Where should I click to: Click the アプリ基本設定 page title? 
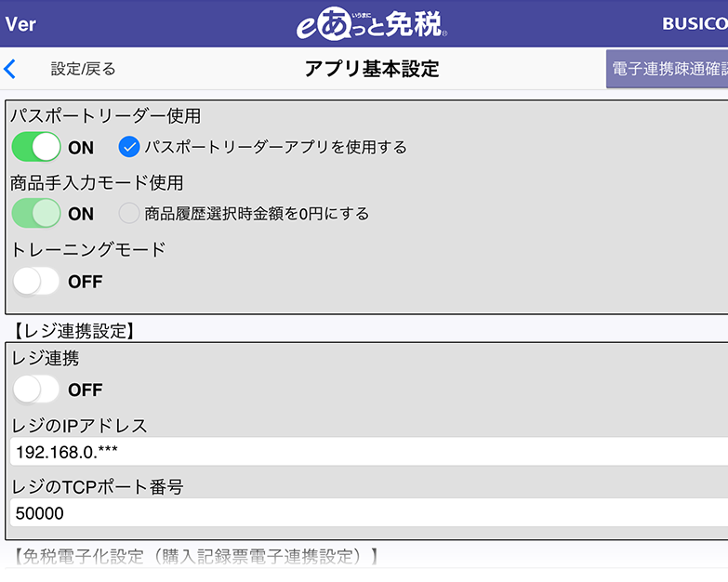[x=372, y=69]
